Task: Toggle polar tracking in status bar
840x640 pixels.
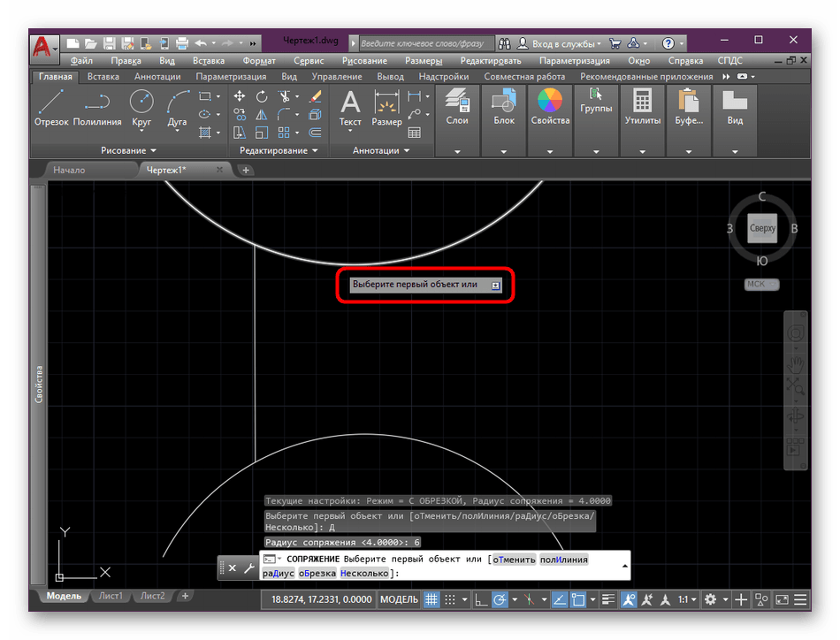Action: click(x=500, y=600)
